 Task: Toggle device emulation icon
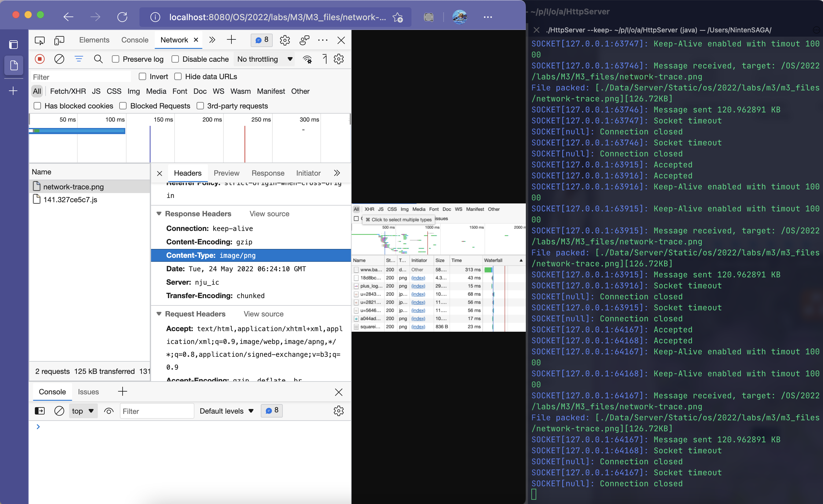point(59,40)
